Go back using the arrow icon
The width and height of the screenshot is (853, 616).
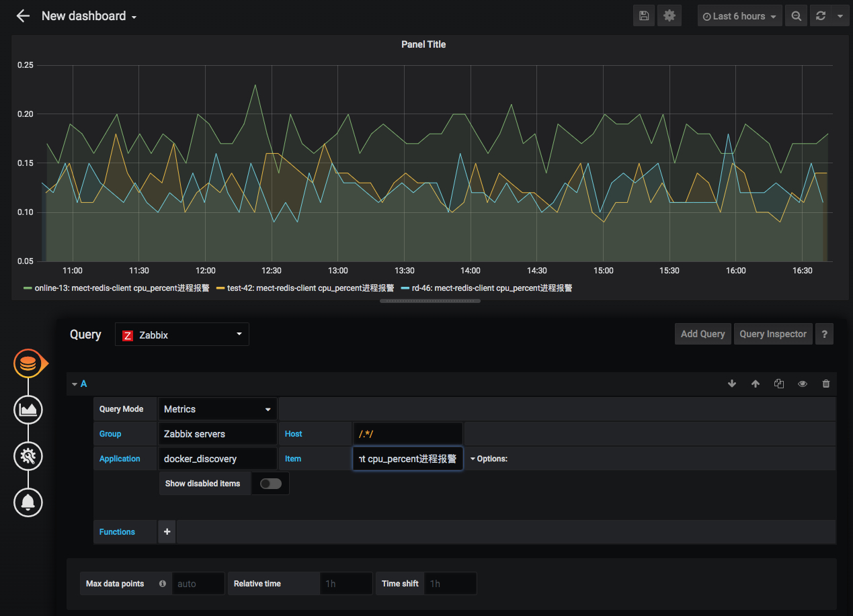23,16
